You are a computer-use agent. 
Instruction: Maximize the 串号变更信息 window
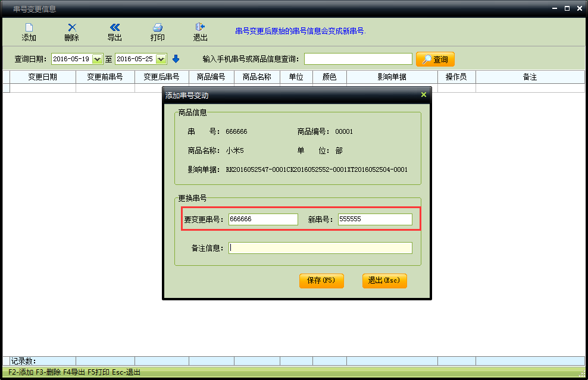567,8
